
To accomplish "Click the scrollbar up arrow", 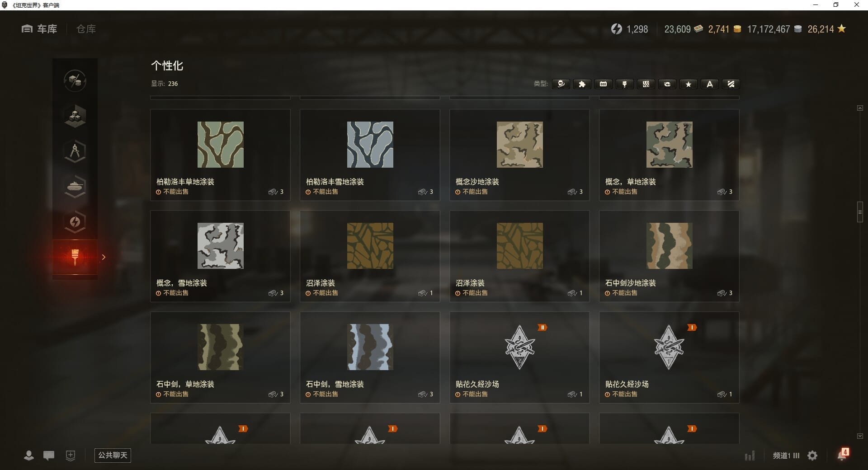I will click(860, 108).
